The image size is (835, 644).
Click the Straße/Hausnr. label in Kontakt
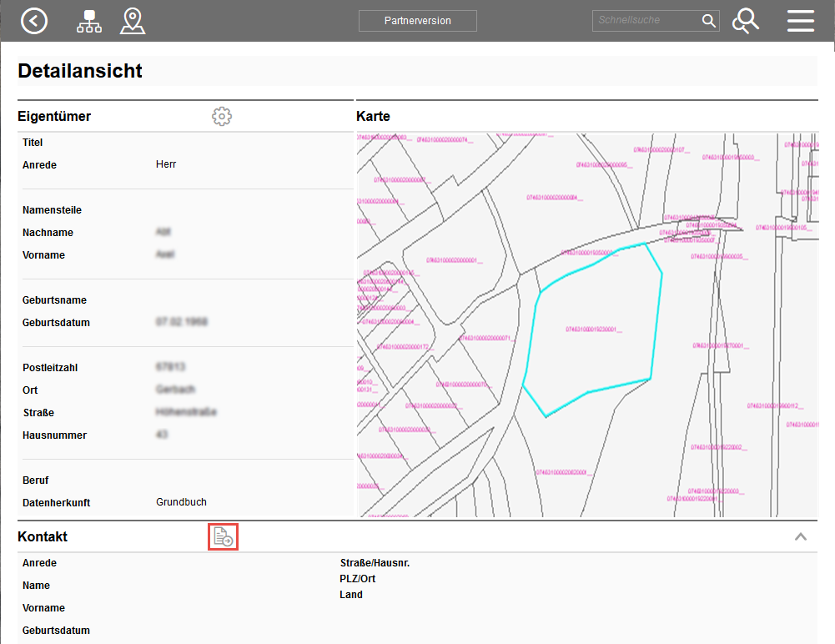click(x=375, y=563)
